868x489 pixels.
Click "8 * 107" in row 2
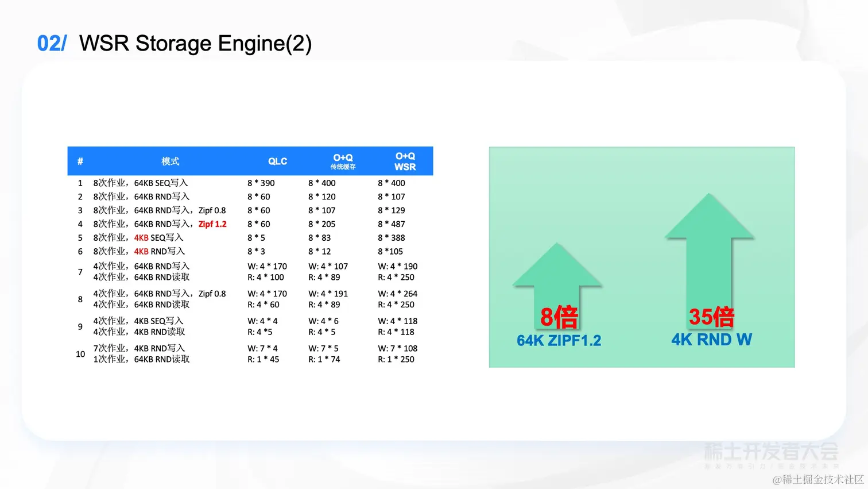[392, 197]
